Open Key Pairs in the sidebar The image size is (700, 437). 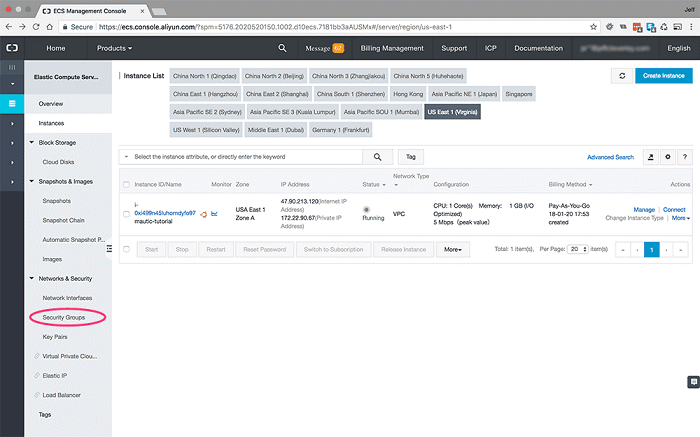(x=55, y=337)
